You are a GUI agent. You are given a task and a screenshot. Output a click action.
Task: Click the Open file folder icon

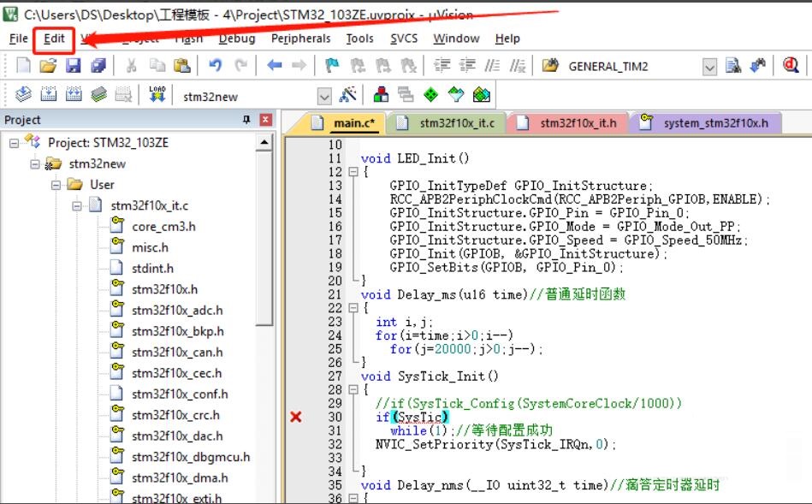click(x=49, y=66)
